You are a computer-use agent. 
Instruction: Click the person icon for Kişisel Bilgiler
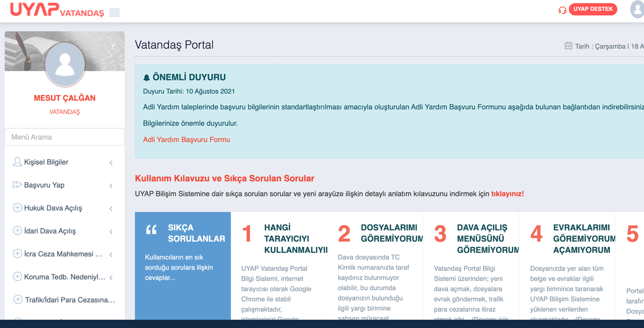tap(17, 162)
